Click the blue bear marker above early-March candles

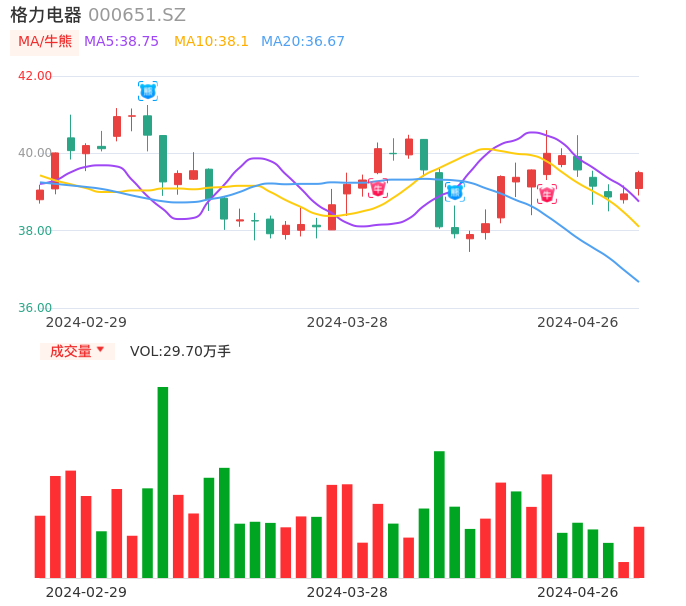tap(148, 91)
